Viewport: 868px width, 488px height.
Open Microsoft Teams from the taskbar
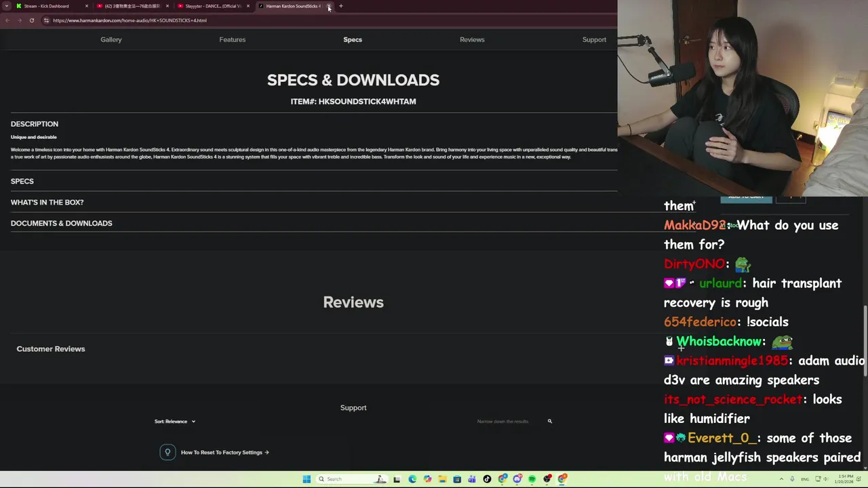[472, 479]
